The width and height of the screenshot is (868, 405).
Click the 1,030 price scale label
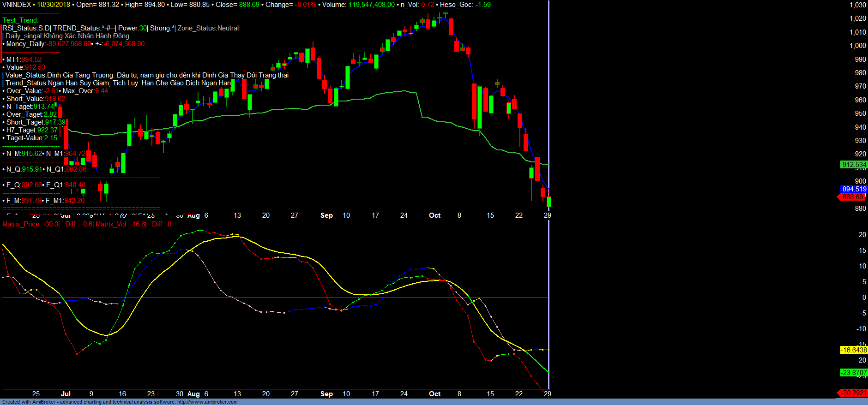tap(857, 5)
